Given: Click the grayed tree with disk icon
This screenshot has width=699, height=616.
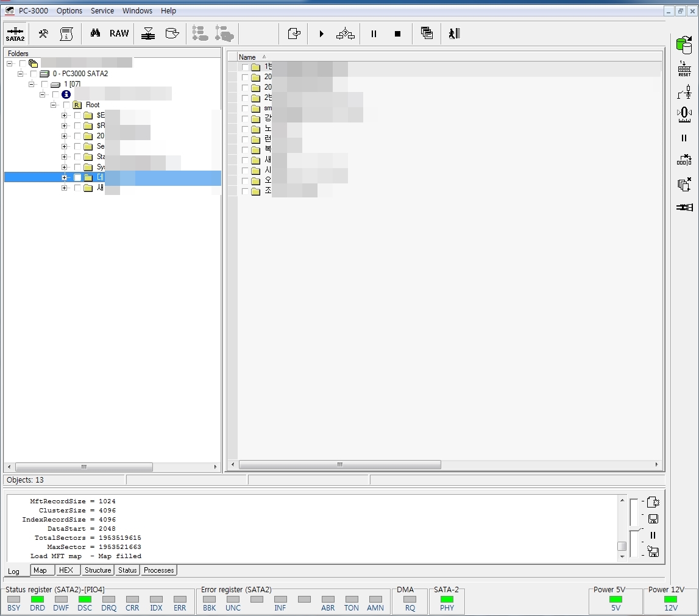Looking at the screenshot, I should pos(224,34).
